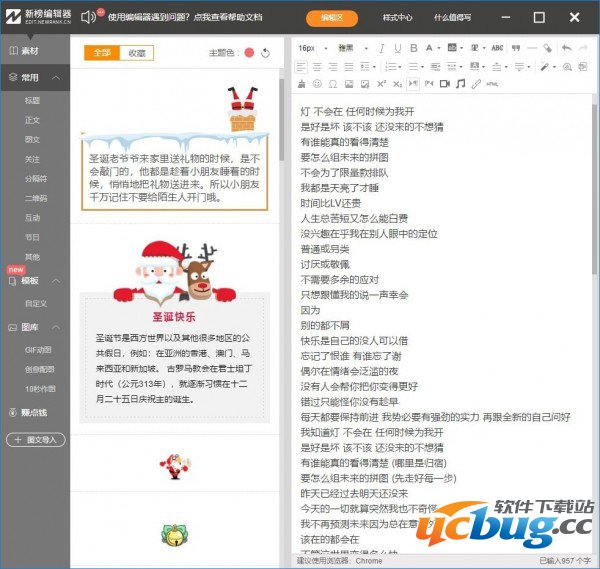Screen dimensions: 600x569
Task: Open the help document link at top
Action: [186, 18]
